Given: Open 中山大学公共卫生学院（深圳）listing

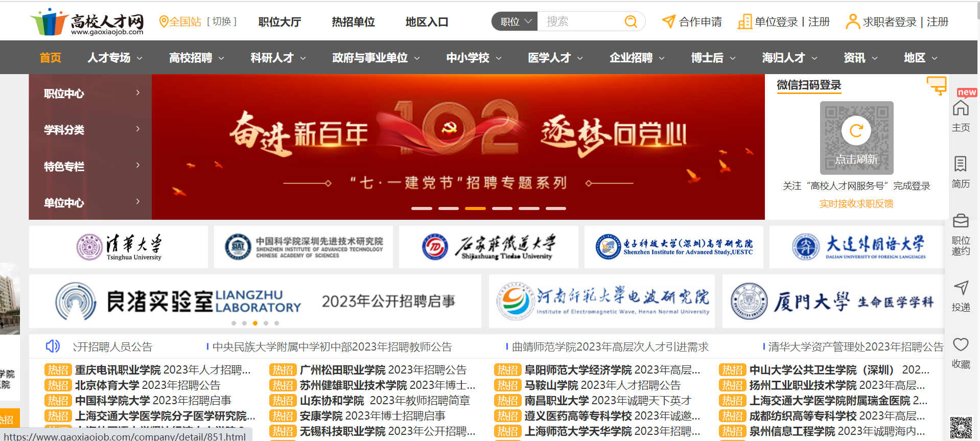Looking at the screenshot, I should pos(839,369).
